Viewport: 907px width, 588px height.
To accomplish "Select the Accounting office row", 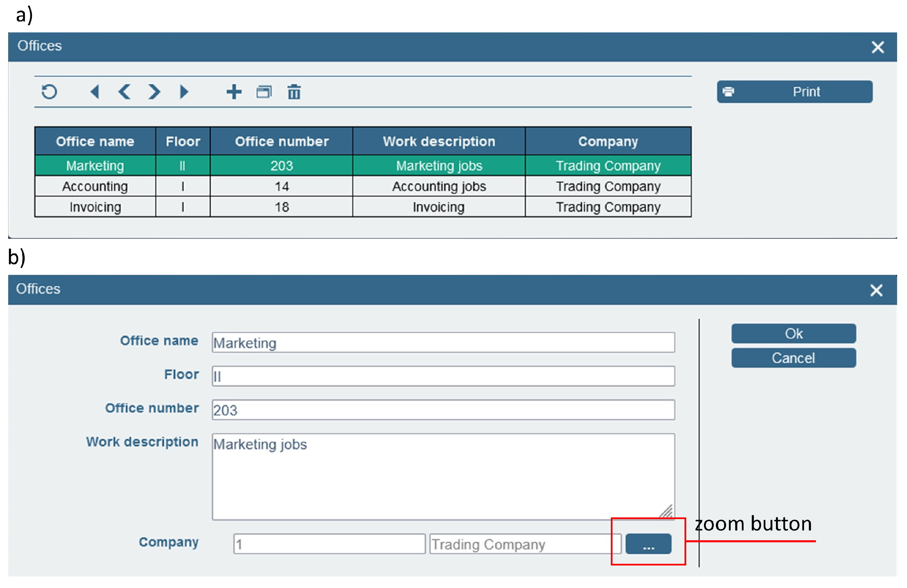I will [x=95, y=186].
